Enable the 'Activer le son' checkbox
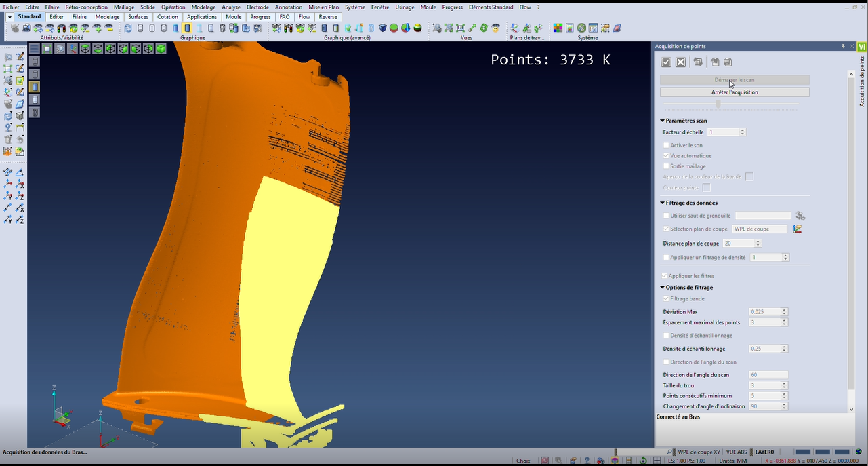This screenshot has width=868, height=466. coord(666,145)
